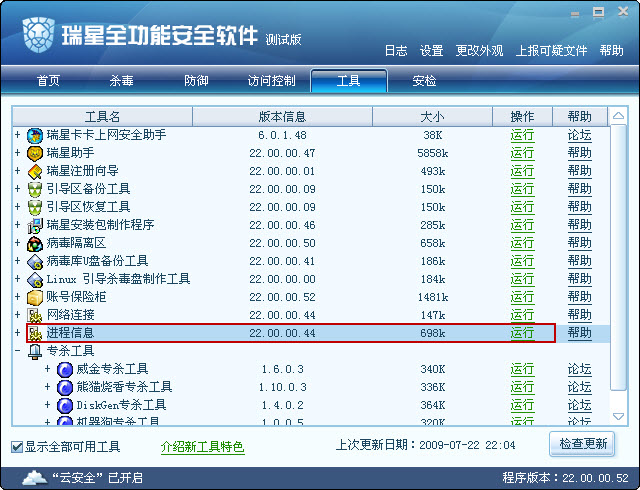This screenshot has height=490, width=640.
Task: Open the 介绍新工具特色 link
Action: click(x=202, y=447)
